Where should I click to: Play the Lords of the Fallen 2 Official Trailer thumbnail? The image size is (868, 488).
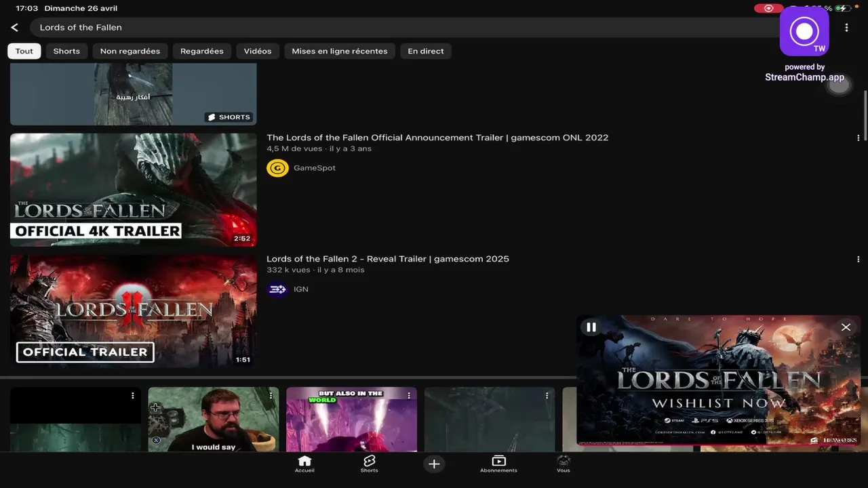[x=134, y=311]
